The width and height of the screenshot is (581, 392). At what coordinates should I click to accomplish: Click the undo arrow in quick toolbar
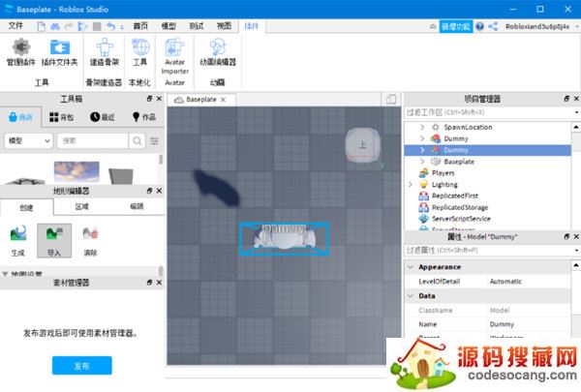(x=110, y=26)
